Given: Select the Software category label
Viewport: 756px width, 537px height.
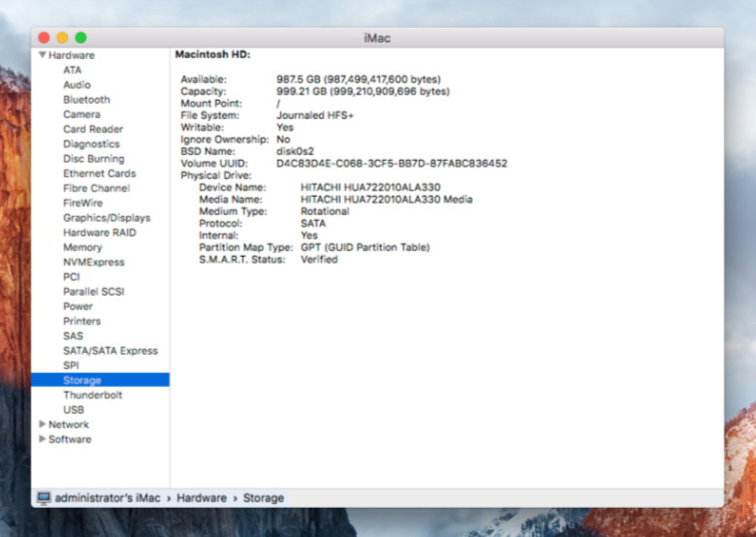Looking at the screenshot, I should pos(70,439).
